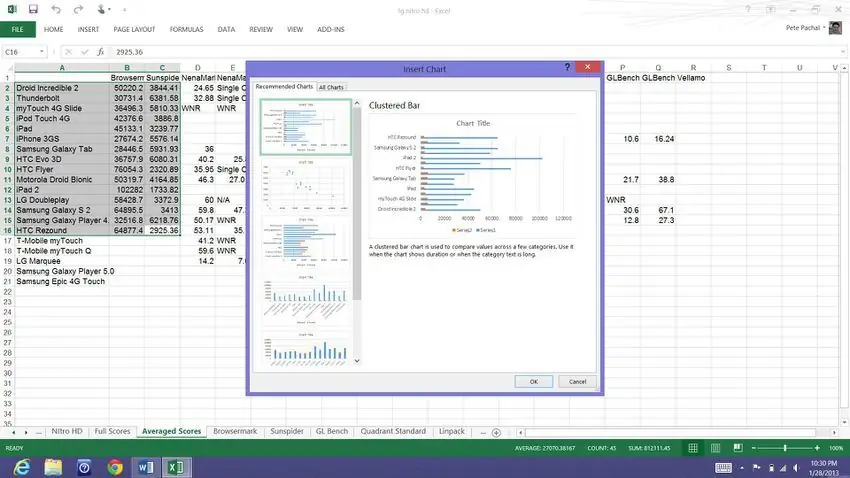The image size is (850, 478).
Task: Open the PAGE LAYOUT ribbon tab
Action: click(x=134, y=29)
